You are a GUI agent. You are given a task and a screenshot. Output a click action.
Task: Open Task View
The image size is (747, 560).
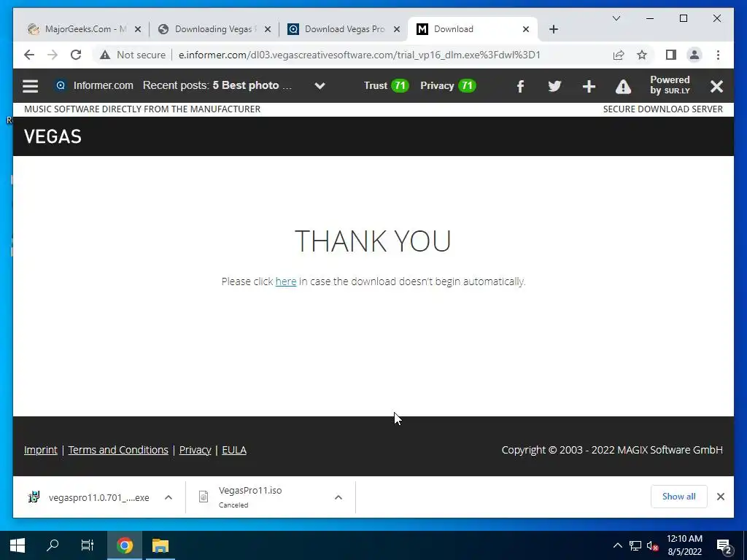(88, 545)
